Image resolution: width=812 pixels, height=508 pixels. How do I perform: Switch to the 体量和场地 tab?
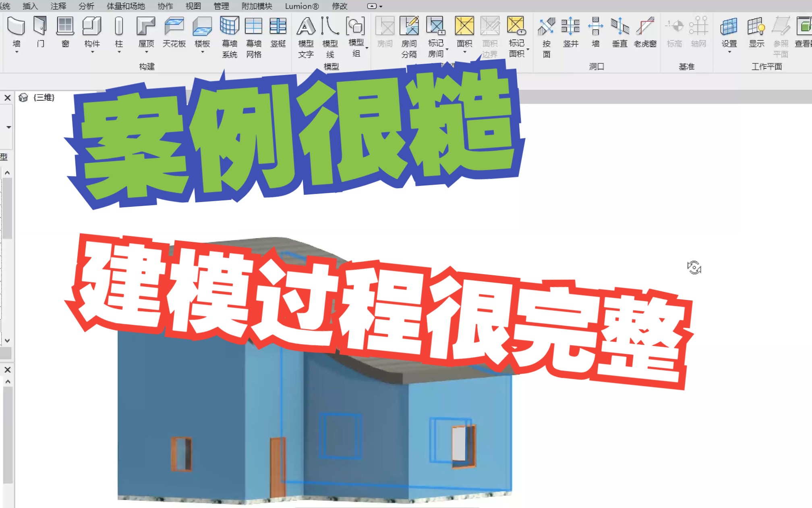126,6
